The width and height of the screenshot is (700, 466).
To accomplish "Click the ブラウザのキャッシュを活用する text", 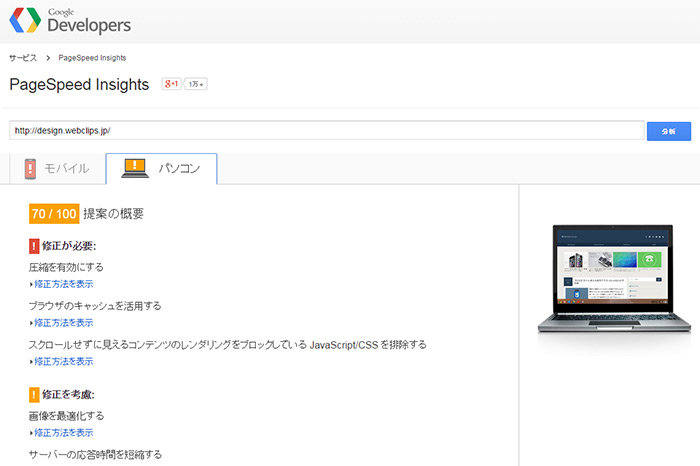I will point(95,306).
